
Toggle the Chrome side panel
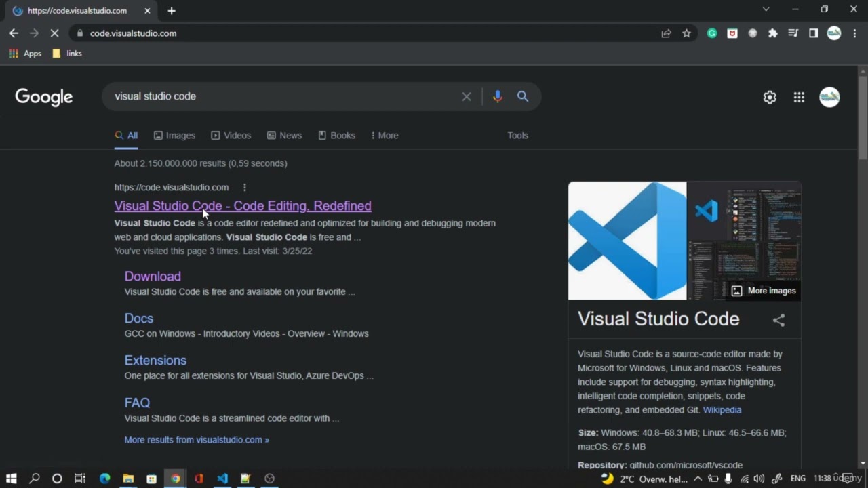click(x=814, y=33)
